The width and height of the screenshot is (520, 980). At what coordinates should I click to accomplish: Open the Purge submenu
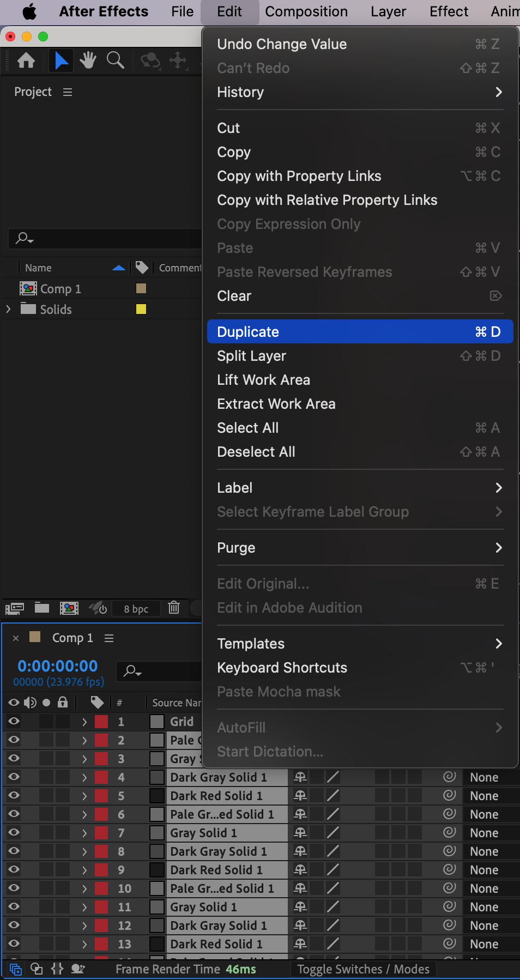(x=360, y=548)
